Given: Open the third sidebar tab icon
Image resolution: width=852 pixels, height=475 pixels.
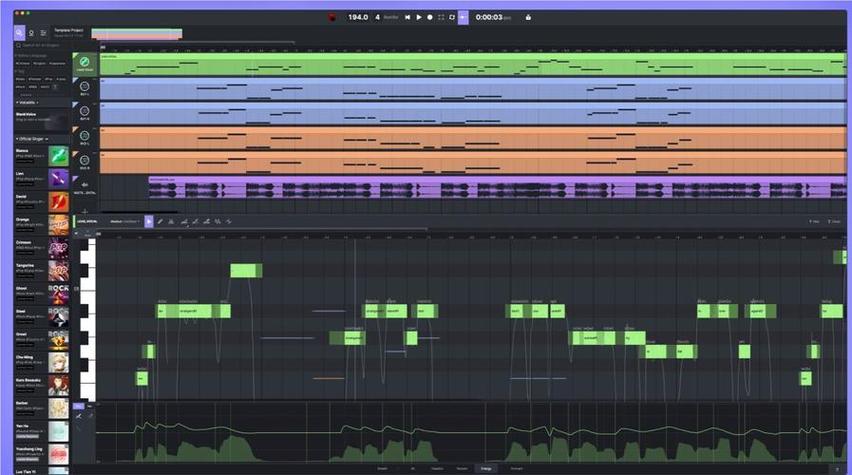Looking at the screenshot, I should [x=43, y=33].
